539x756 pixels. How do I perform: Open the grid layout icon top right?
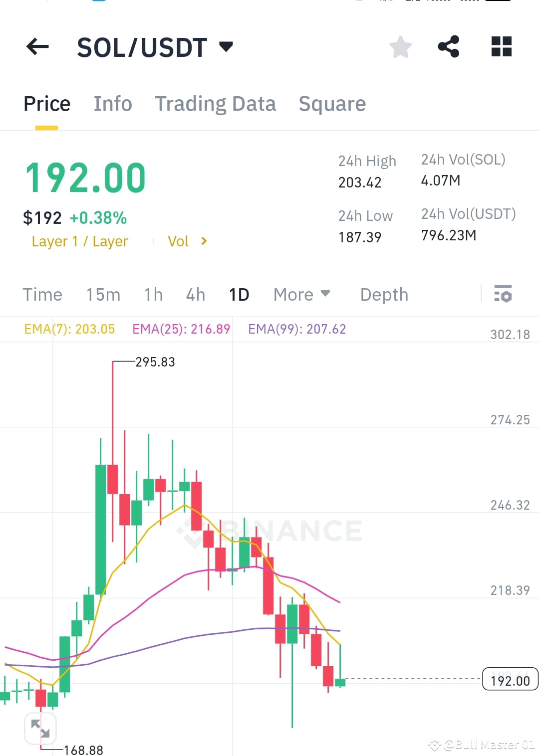pyautogui.click(x=501, y=47)
